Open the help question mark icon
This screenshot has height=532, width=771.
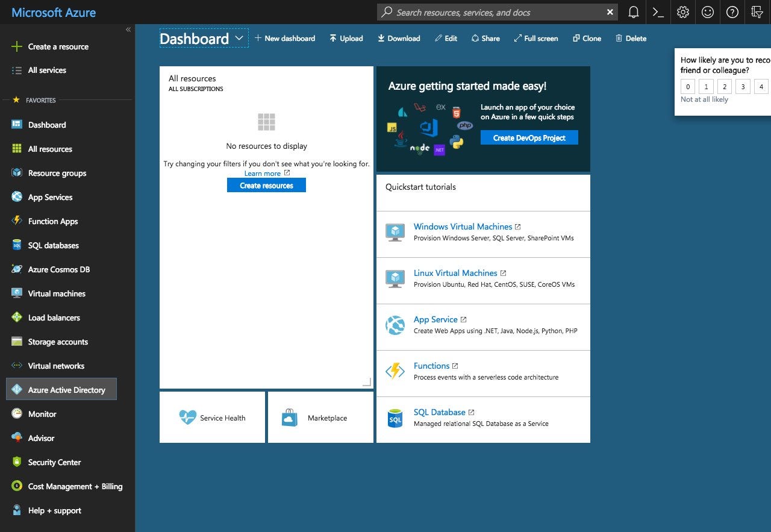coord(732,12)
